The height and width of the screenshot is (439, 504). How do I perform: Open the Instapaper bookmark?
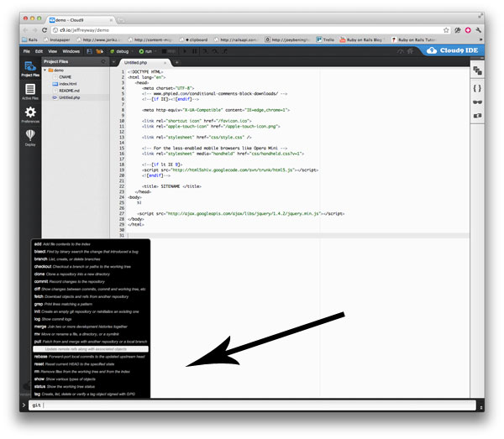pos(57,39)
